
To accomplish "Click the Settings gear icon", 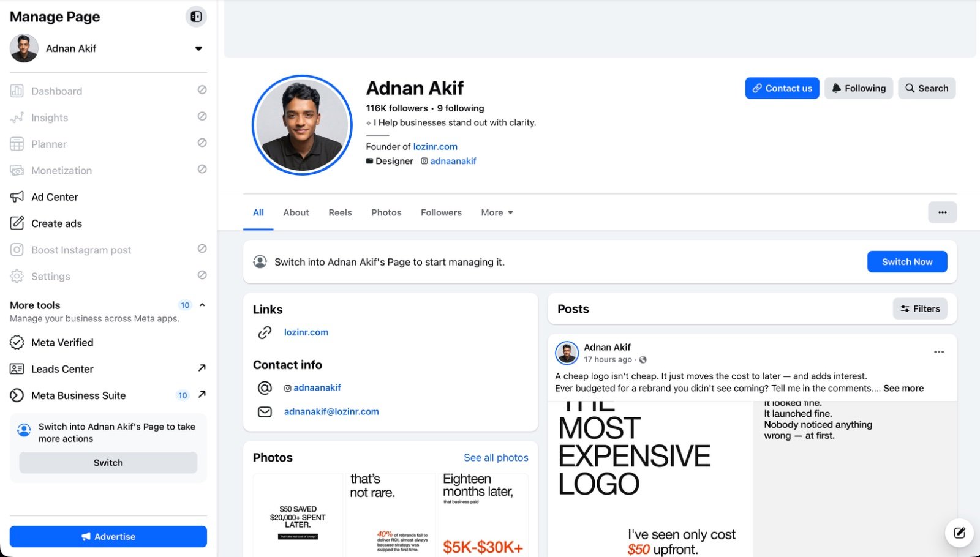I will coord(17,276).
